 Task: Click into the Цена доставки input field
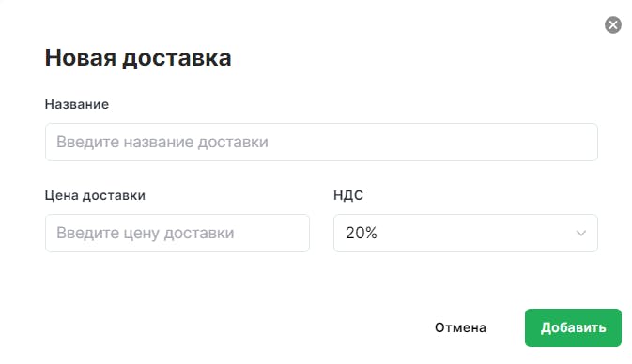tap(177, 234)
